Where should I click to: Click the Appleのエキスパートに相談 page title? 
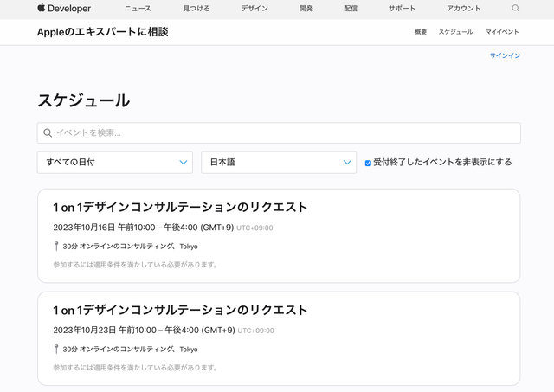[x=102, y=32]
